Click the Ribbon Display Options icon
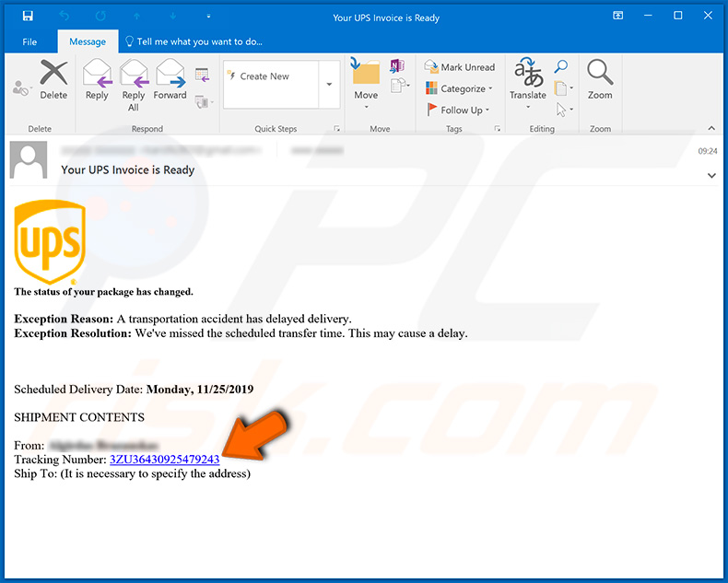The image size is (728, 583). point(617,16)
